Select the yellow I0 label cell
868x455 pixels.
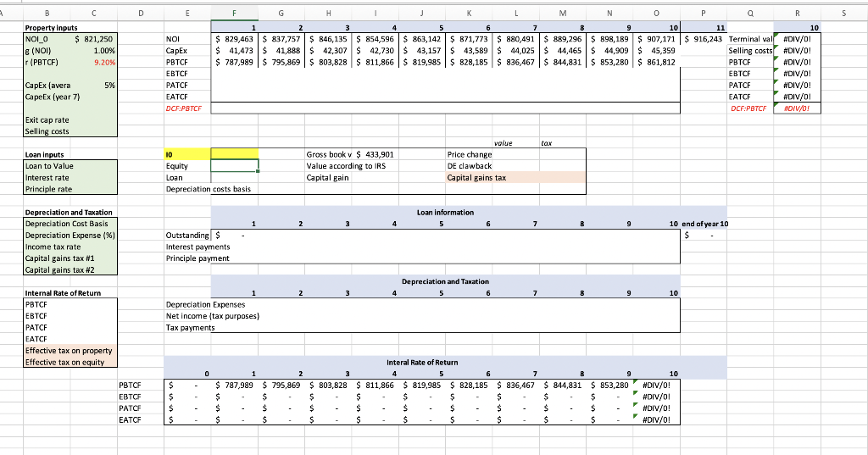pyautogui.click(x=187, y=154)
